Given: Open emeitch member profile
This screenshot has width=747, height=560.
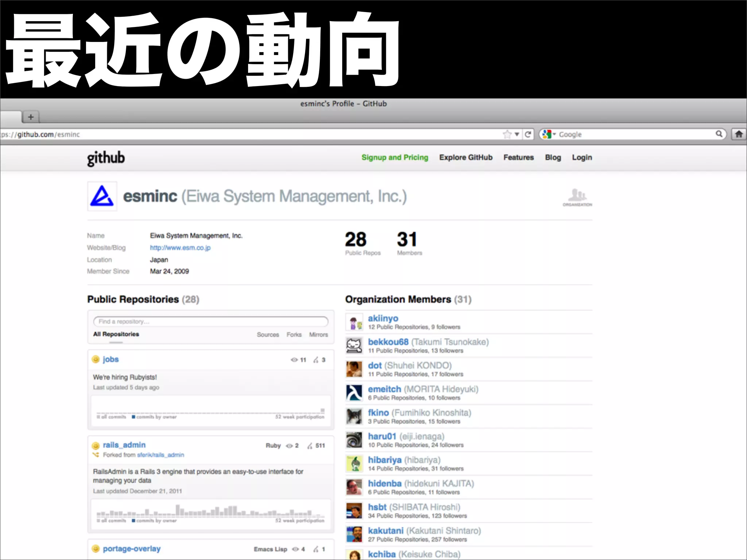Looking at the screenshot, I should tap(384, 389).
